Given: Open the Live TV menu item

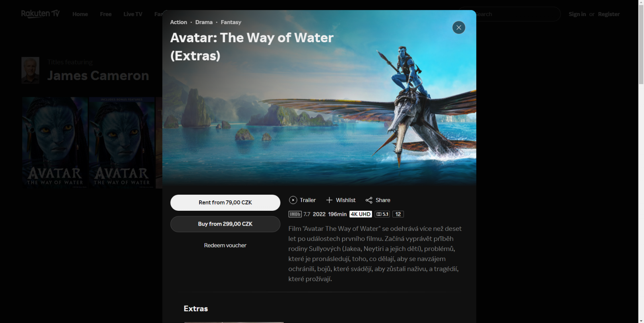Looking at the screenshot, I should click(x=133, y=14).
